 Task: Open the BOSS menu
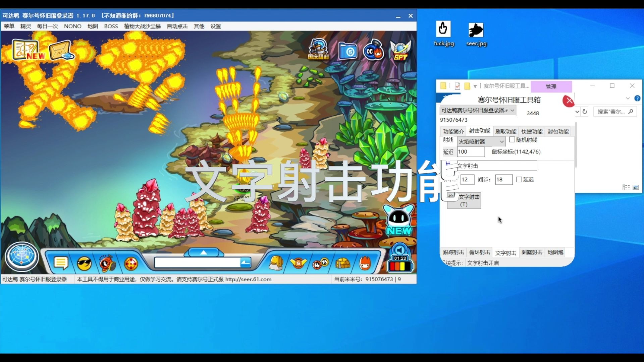[x=111, y=26]
